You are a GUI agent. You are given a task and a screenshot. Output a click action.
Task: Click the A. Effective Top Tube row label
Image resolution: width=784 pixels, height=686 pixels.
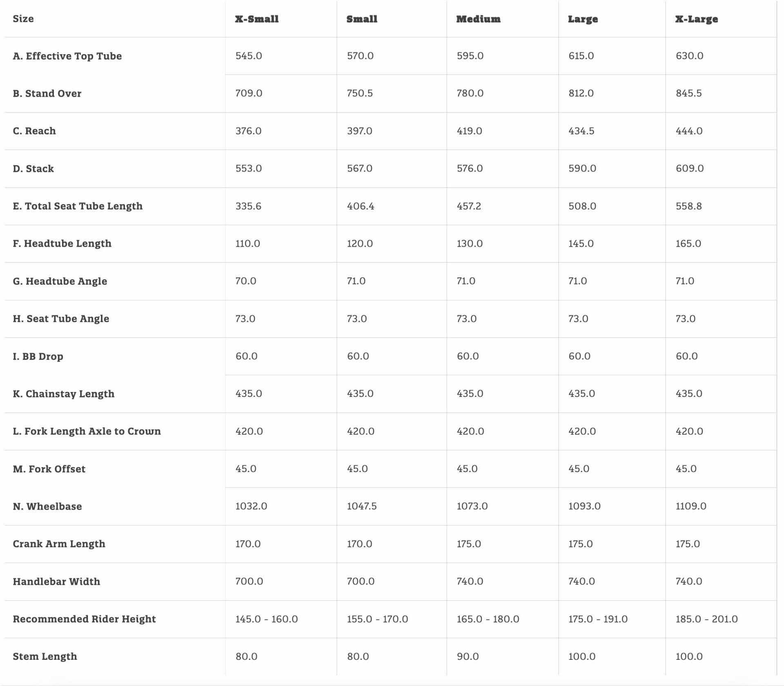click(x=67, y=56)
